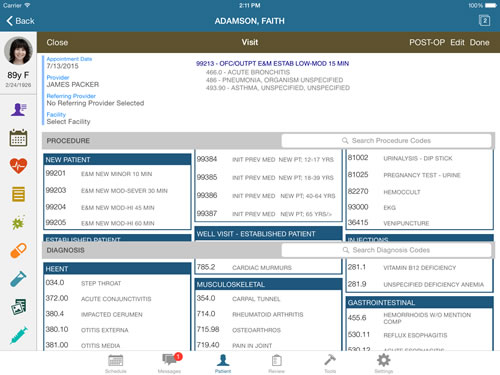Open the test tube labs icon
Viewport: 500px width, 375px height.
(x=18, y=279)
